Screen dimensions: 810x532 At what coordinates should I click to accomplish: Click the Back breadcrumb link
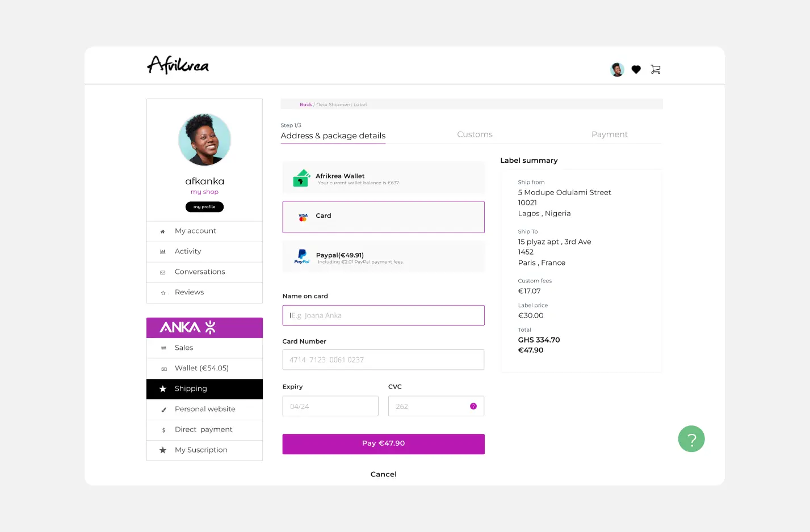coord(306,104)
